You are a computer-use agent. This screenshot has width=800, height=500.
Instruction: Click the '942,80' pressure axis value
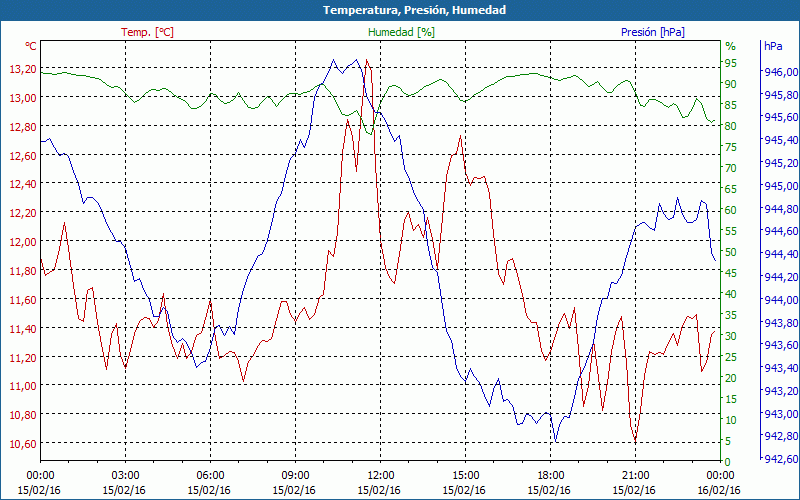[781, 436]
